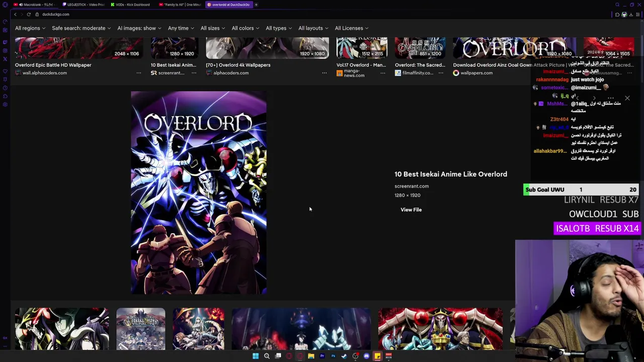The width and height of the screenshot is (644, 362).
Task: Open 10 Best Isekai Anime Like Overlord title
Action: [x=451, y=174]
